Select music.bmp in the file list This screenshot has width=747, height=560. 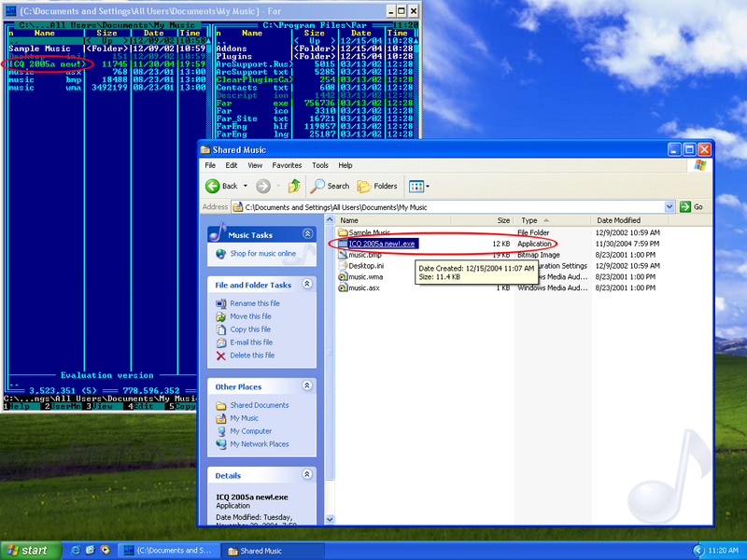coord(365,255)
